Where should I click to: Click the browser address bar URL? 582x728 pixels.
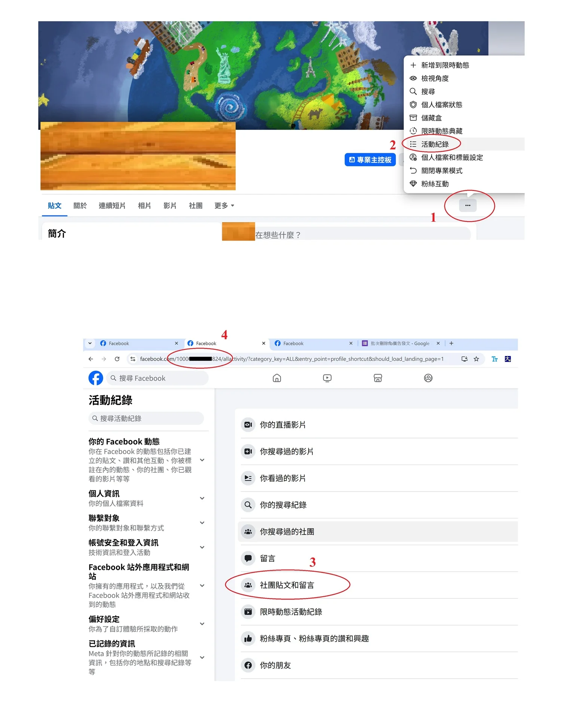pyautogui.click(x=292, y=359)
